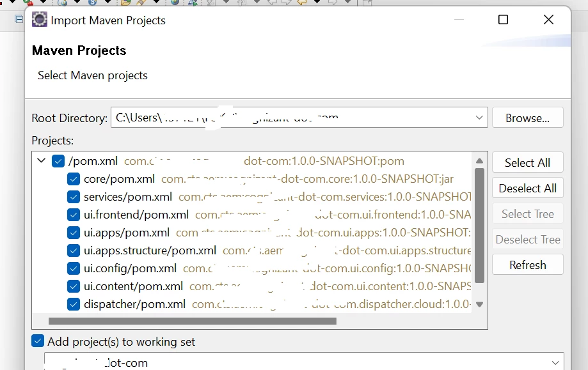588x370 pixels.
Task: Select the ui.config/pom.xml row
Action: click(277, 268)
